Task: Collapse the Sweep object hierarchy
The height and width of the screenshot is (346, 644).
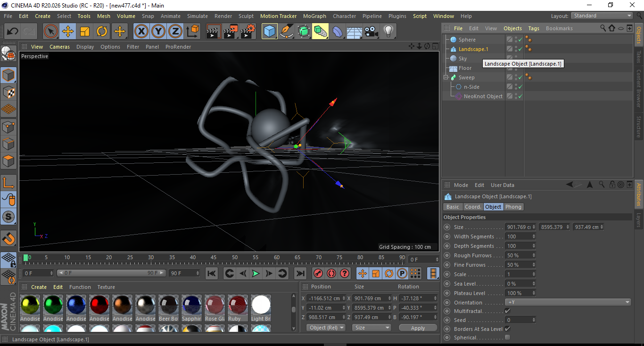Action: pyautogui.click(x=446, y=77)
